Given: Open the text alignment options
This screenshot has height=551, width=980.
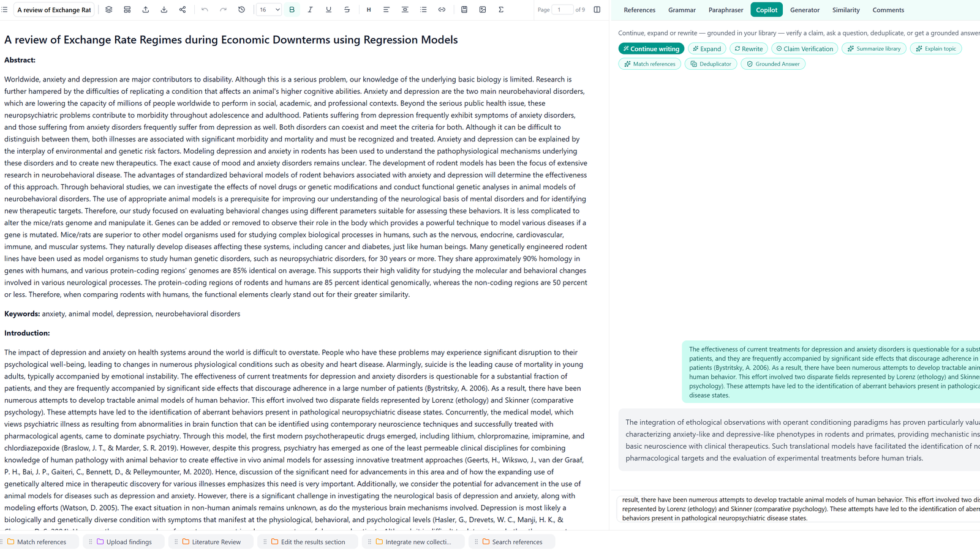Looking at the screenshot, I should (386, 10).
